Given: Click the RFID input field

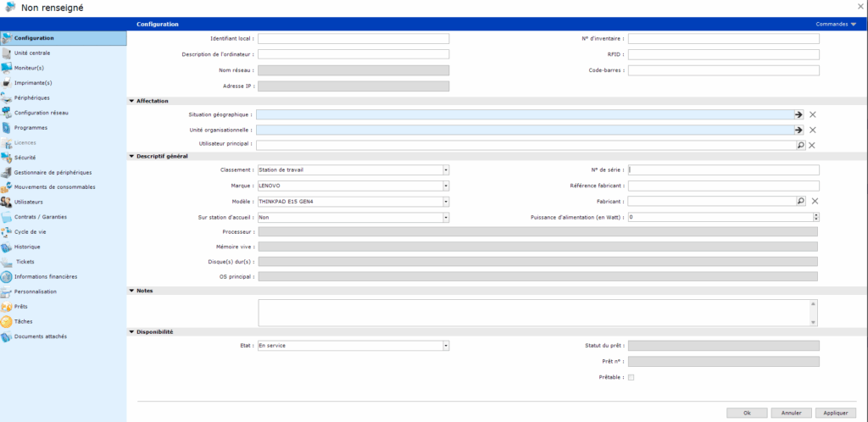Looking at the screenshot, I should click(x=724, y=54).
